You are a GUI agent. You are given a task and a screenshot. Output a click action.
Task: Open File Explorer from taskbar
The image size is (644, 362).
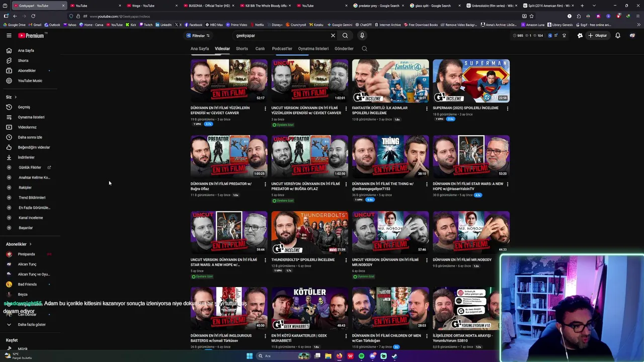[x=328, y=356]
